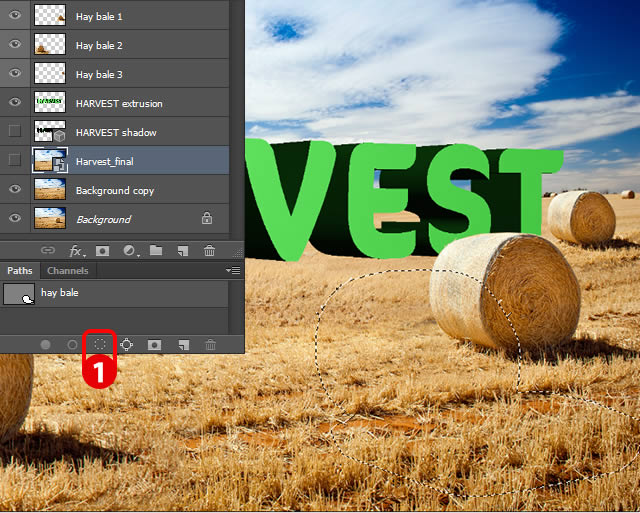
Task: Fill path with foreground color
Action: click(45, 345)
